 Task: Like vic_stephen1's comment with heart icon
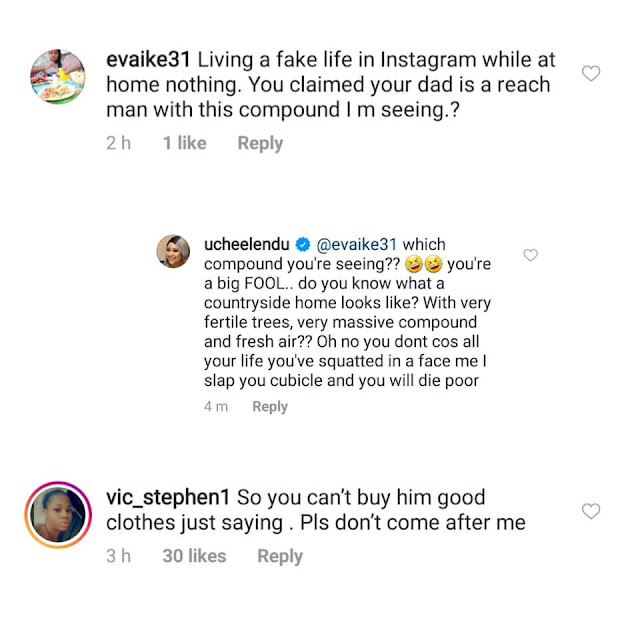coord(591,511)
